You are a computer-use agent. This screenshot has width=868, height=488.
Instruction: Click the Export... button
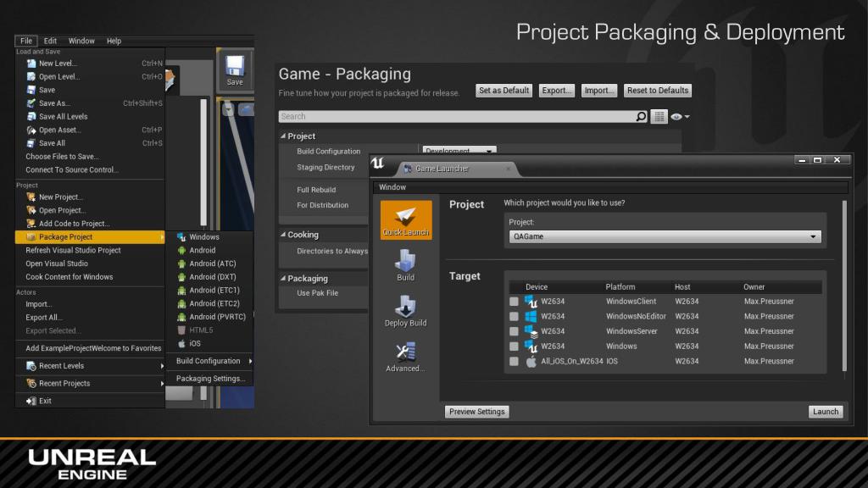(556, 90)
